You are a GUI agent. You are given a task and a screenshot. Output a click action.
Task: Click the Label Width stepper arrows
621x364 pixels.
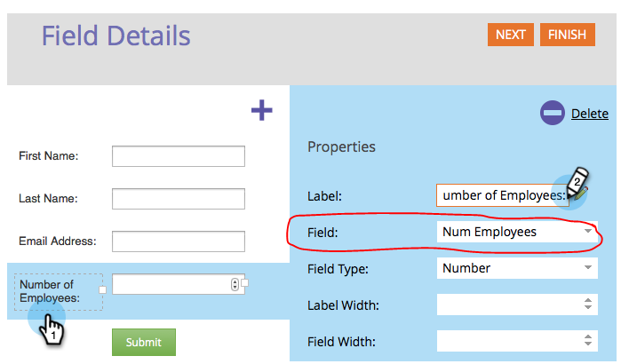click(x=588, y=304)
